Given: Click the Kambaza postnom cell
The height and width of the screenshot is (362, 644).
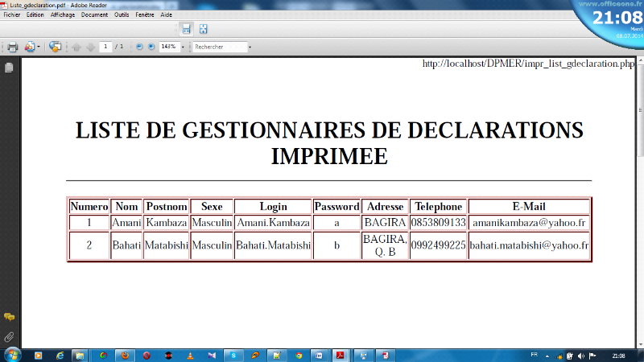Looking at the screenshot, I should [167, 223].
